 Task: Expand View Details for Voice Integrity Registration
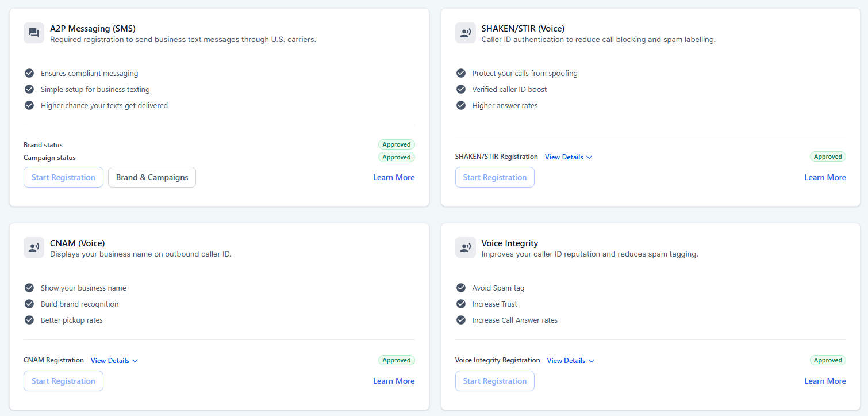click(571, 361)
